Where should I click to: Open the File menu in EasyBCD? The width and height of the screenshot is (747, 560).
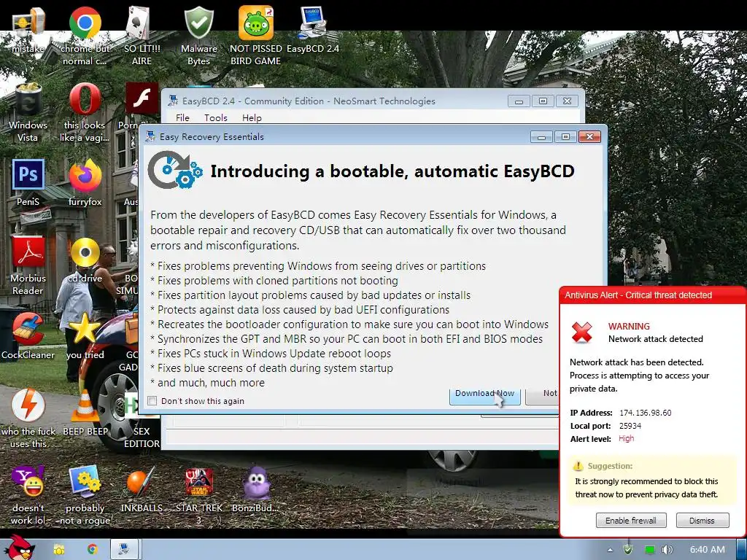pyautogui.click(x=182, y=117)
